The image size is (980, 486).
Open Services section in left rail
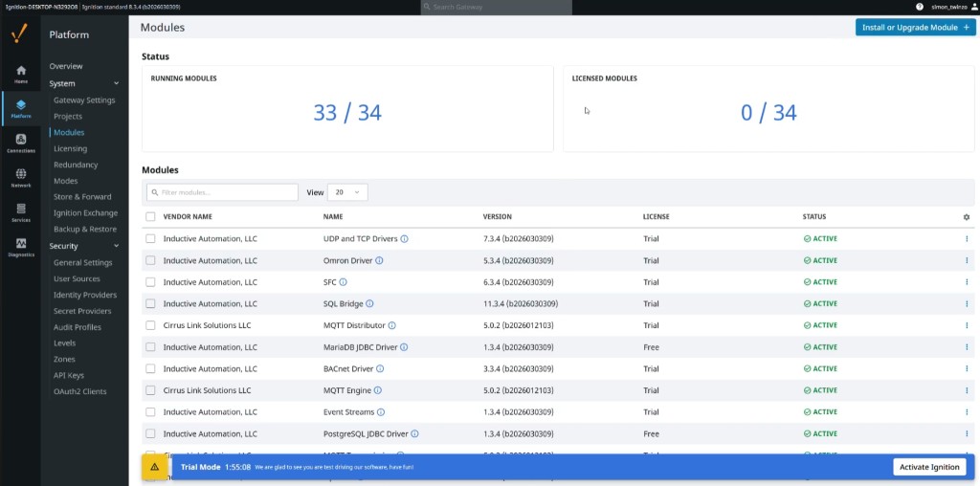click(x=21, y=212)
